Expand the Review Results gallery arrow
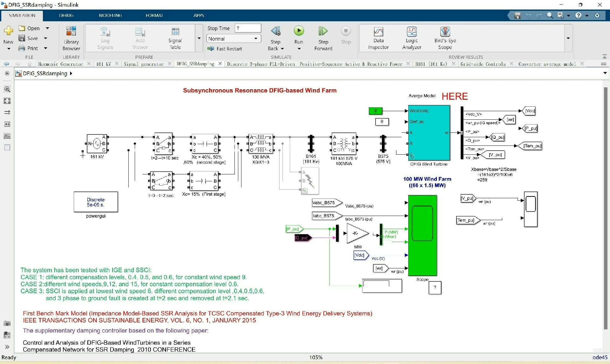This screenshot has width=610, height=364. point(568,38)
